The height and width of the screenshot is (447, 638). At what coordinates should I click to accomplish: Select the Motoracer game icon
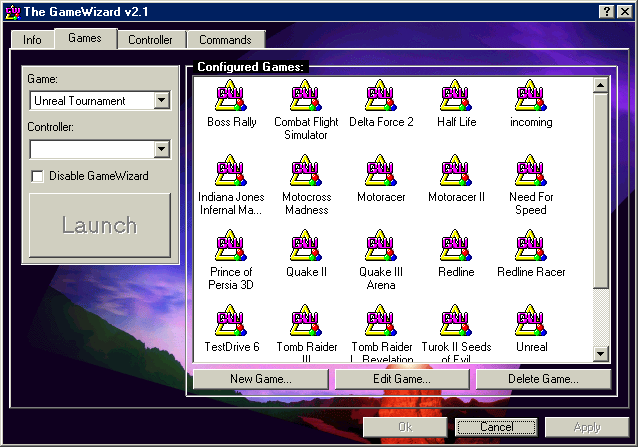tap(380, 170)
